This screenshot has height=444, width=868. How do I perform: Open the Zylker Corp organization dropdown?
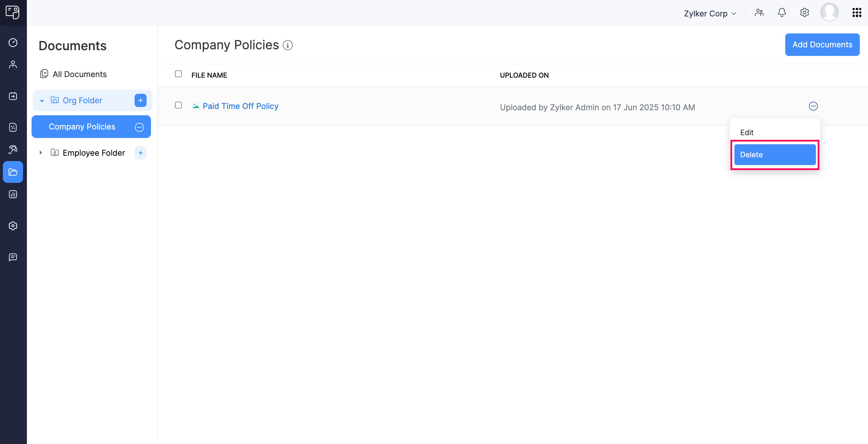710,13
